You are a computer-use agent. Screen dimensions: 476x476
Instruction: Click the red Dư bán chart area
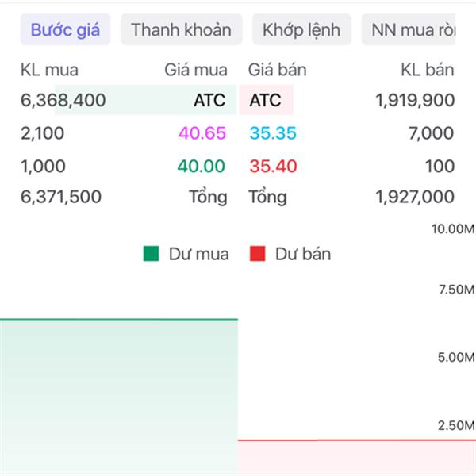tap(357, 458)
